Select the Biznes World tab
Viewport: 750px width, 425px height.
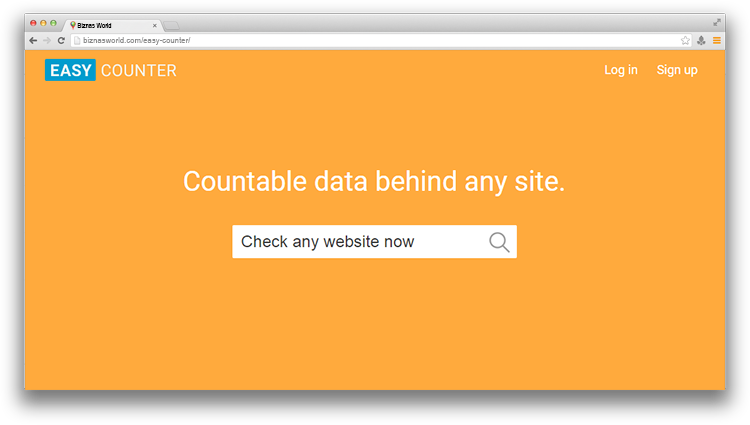112,25
